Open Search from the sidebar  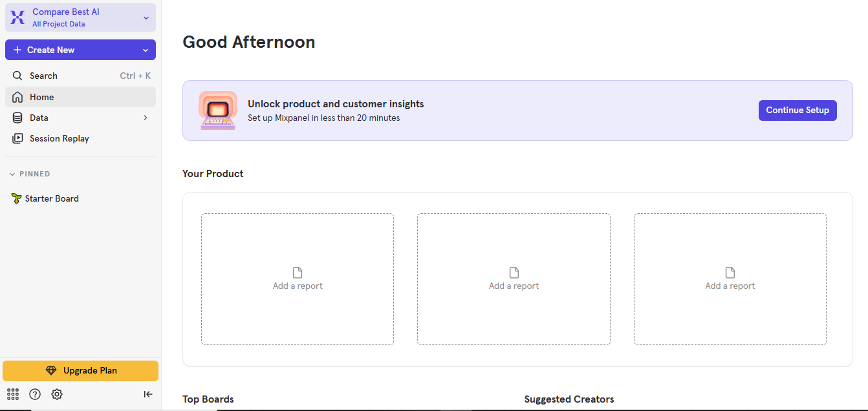[x=80, y=76]
